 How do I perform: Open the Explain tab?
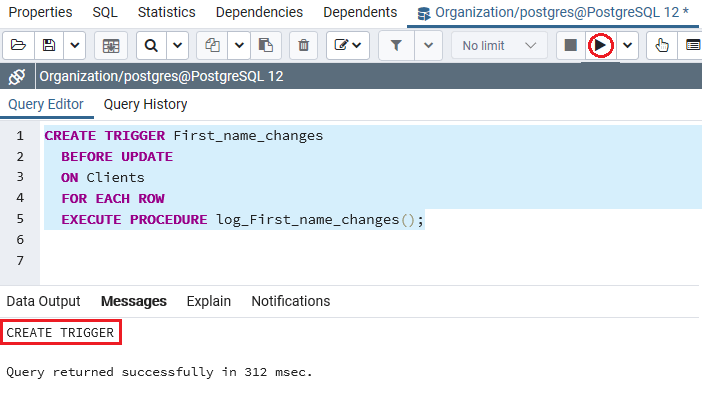point(209,301)
